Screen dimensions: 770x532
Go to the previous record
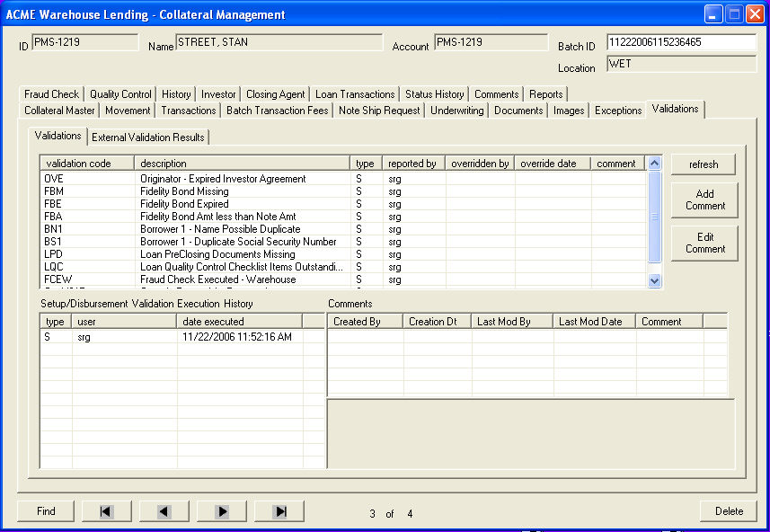(x=164, y=510)
